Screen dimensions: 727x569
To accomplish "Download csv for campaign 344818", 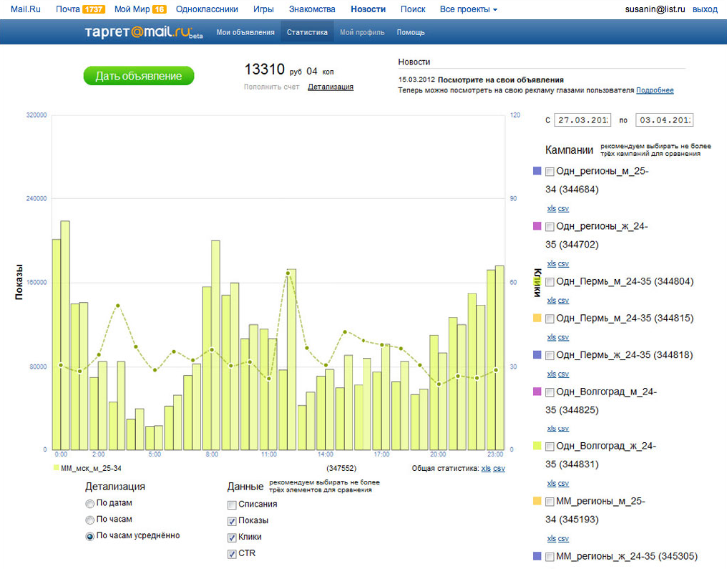I will [563, 374].
